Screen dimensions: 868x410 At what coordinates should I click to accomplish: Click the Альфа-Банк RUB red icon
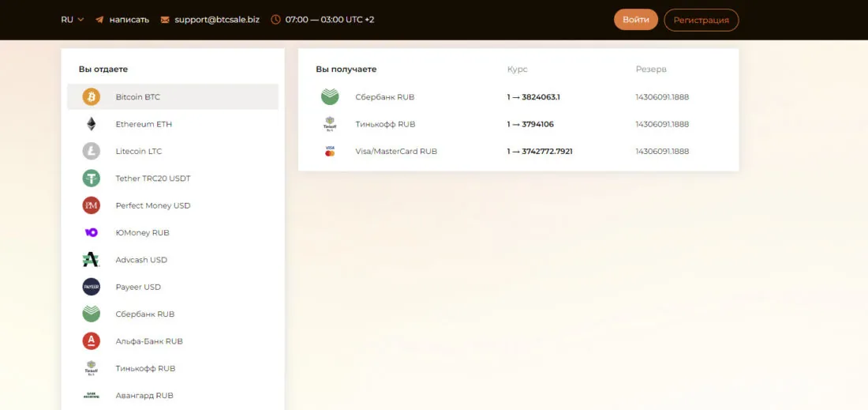coord(92,341)
